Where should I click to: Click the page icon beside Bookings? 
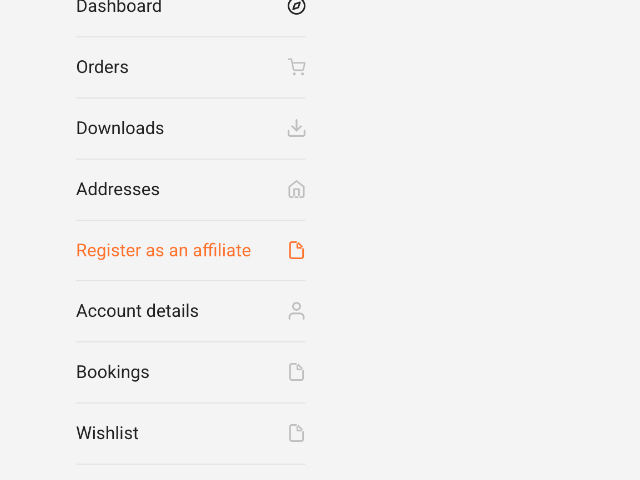(x=296, y=372)
